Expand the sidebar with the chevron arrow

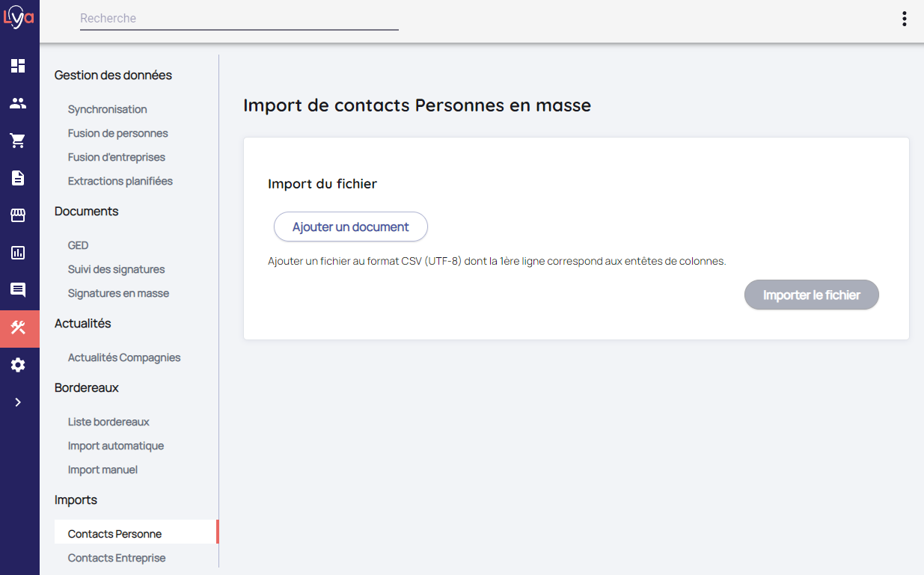click(x=18, y=402)
